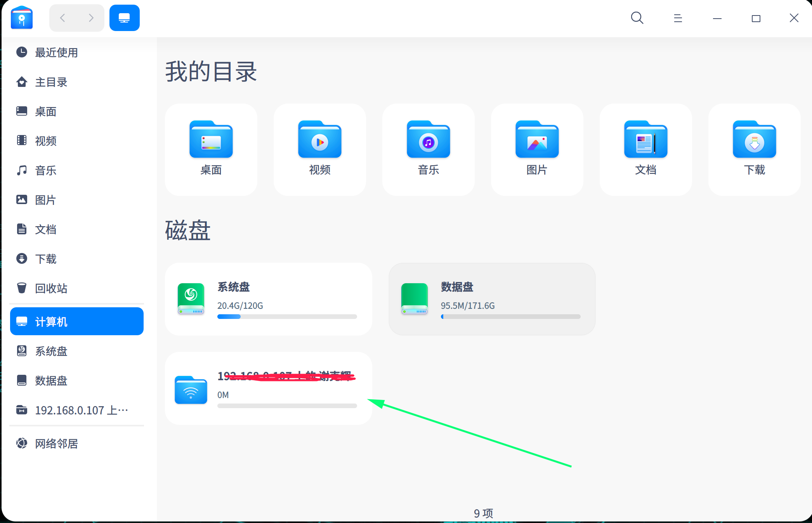Go back using the left arrow
Screen dimensions: 812x523
[63, 18]
